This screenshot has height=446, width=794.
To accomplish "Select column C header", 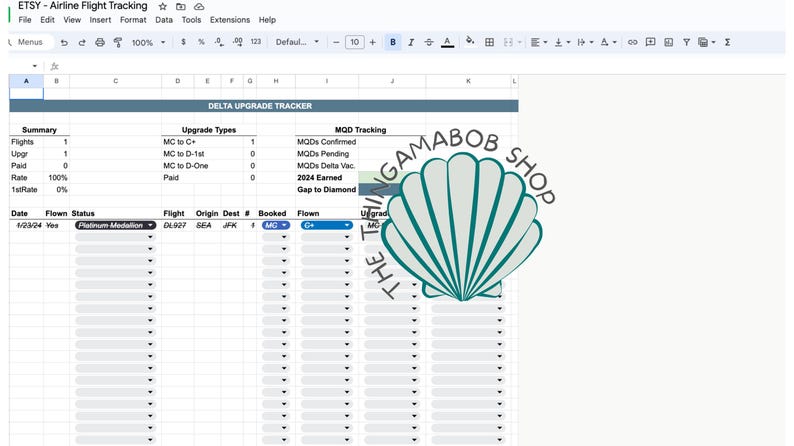I will pos(115,81).
